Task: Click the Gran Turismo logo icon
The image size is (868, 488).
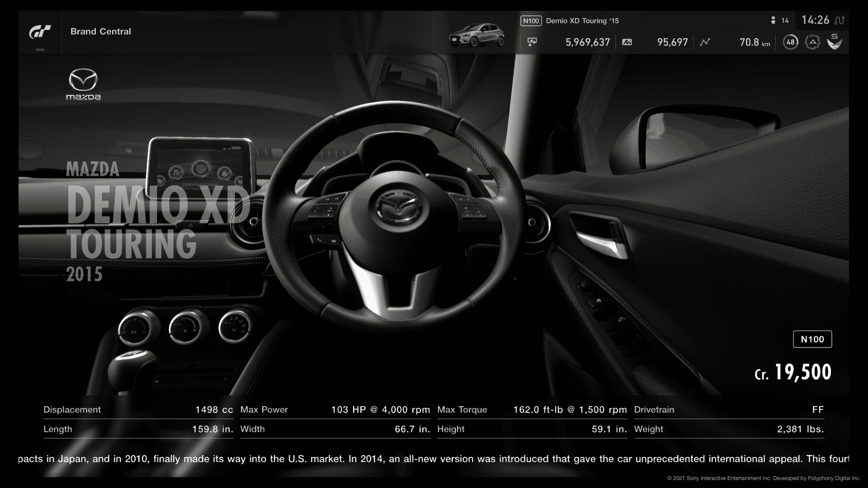Action: tap(40, 32)
